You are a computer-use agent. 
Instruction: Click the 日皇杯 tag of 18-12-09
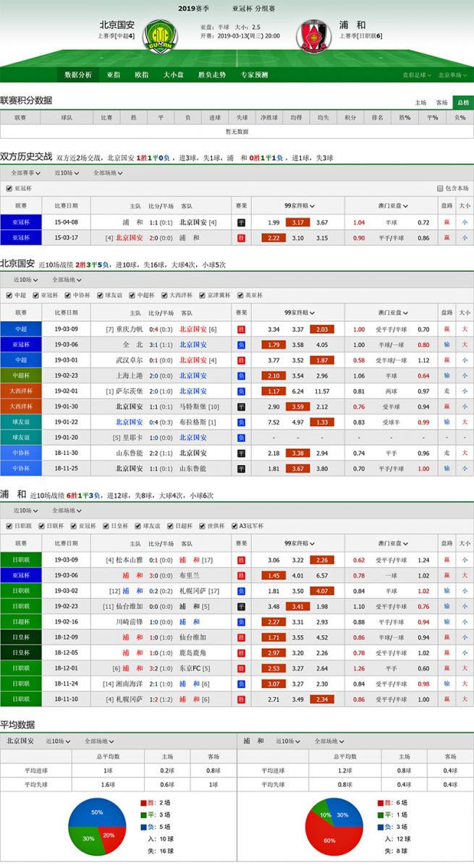21,637
